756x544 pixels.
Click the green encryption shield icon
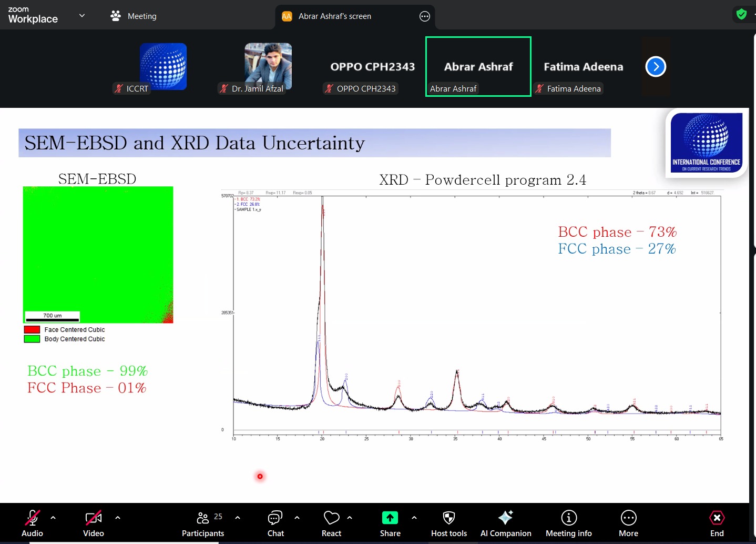coord(741,14)
